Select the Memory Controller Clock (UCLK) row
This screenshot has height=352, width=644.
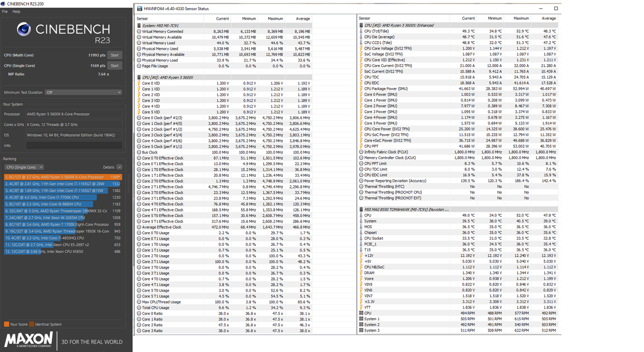(x=458, y=158)
